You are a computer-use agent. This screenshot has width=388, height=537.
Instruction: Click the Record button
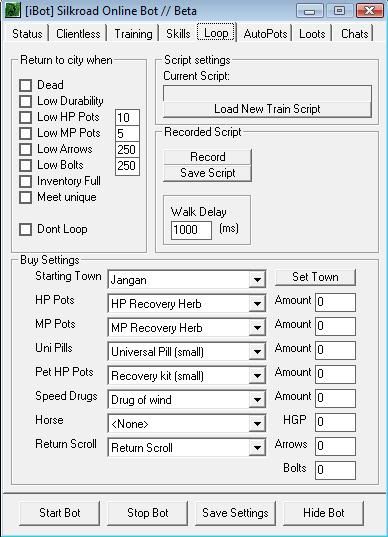(x=208, y=157)
